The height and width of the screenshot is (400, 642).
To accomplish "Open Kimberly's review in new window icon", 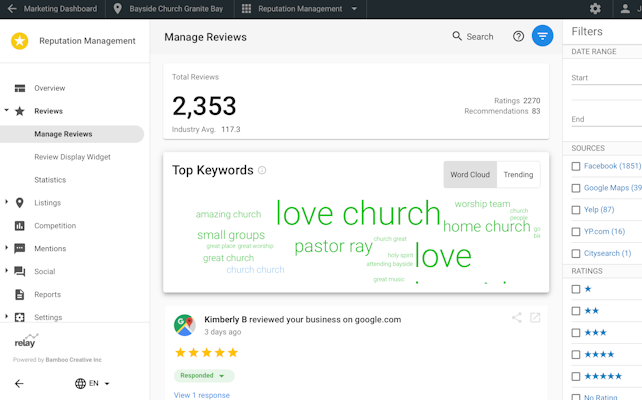I will click(x=536, y=318).
